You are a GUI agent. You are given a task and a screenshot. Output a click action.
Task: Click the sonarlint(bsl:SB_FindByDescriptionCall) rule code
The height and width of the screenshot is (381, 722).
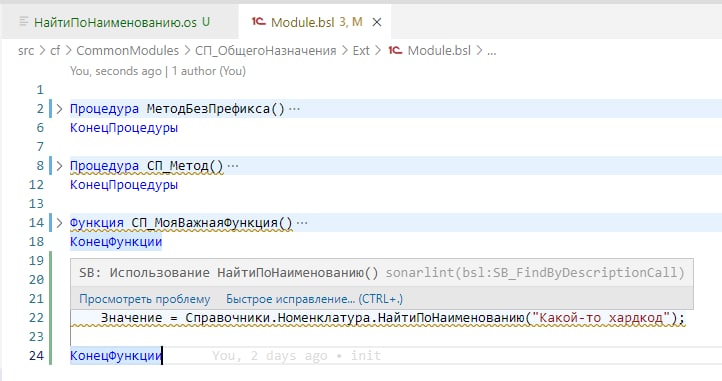coord(535,273)
